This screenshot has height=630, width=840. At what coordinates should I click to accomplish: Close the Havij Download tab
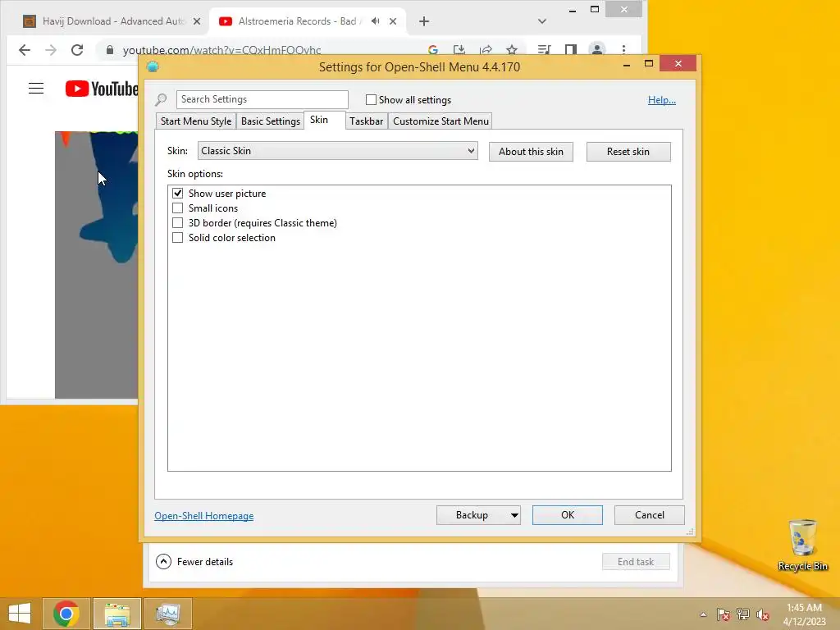pos(197,21)
